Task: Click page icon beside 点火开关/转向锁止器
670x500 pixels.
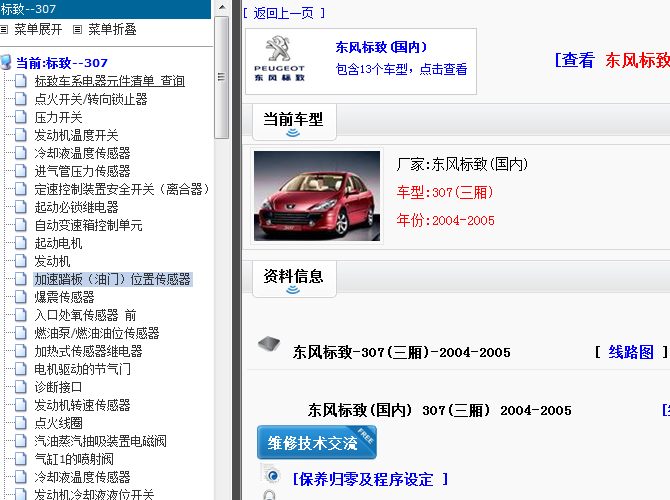Action: click(x=21, y=99)
